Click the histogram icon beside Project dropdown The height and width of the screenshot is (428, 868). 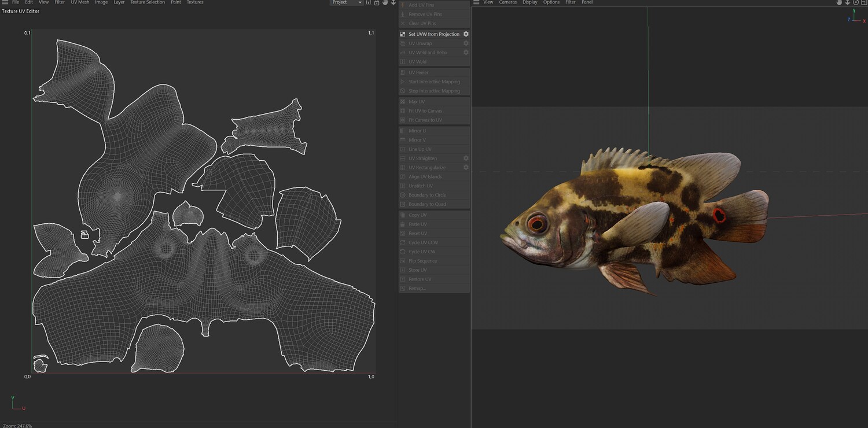(369, 2)
